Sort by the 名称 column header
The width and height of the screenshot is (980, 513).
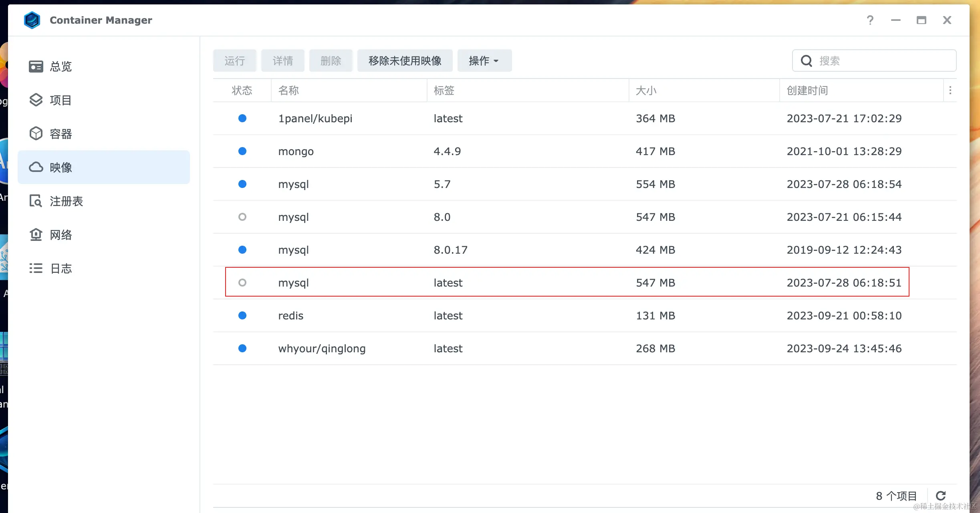coord(288,91)
